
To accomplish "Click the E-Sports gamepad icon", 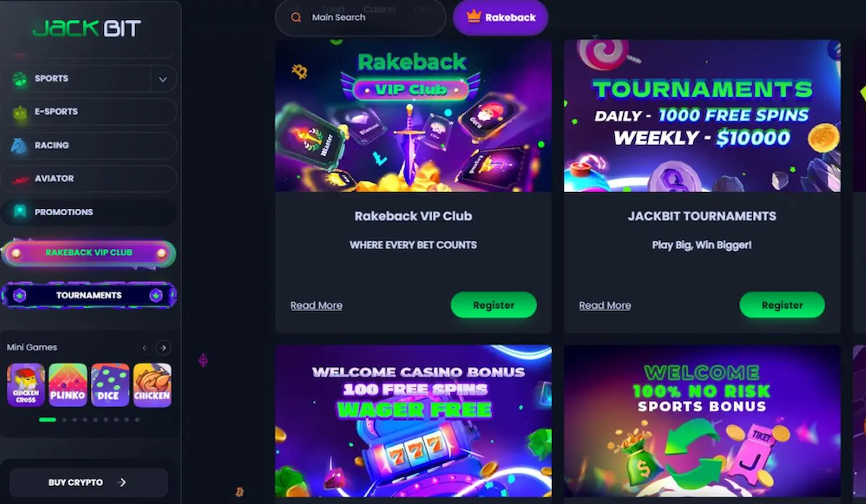I will coord(19,112).
